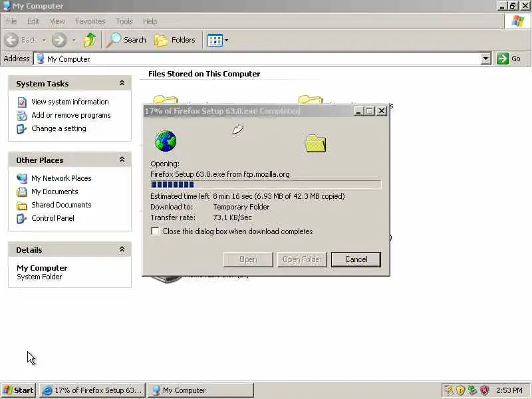Click the Change a setting icon

21,128
